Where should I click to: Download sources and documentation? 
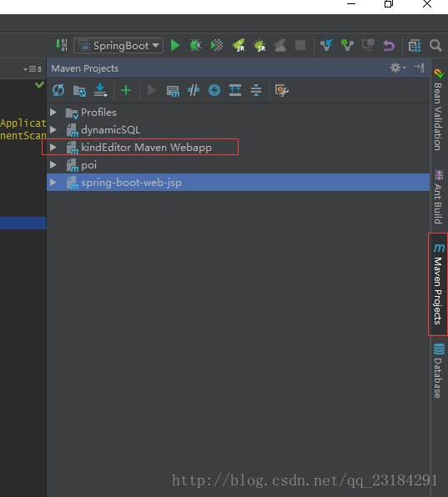(100, 90)
